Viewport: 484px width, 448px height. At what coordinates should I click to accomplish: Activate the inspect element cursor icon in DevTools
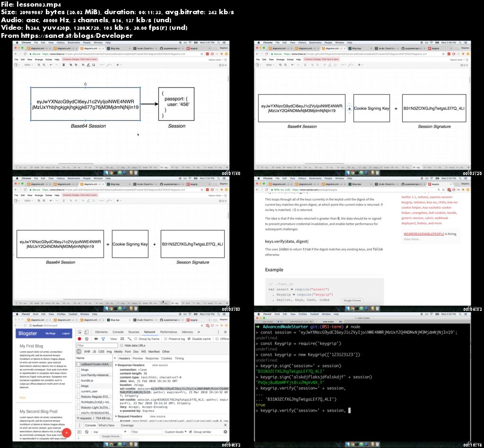(x=79, y=332)
